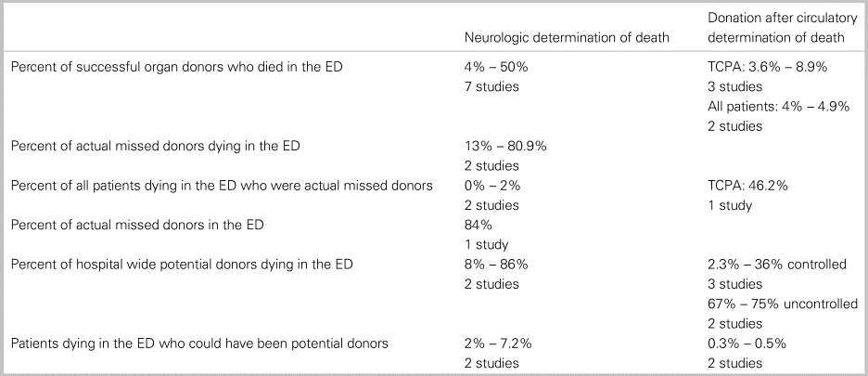This screenshot has height=376, width=868.
Task: Click the all patients dying in ED row label
Action: pos(222,186)
